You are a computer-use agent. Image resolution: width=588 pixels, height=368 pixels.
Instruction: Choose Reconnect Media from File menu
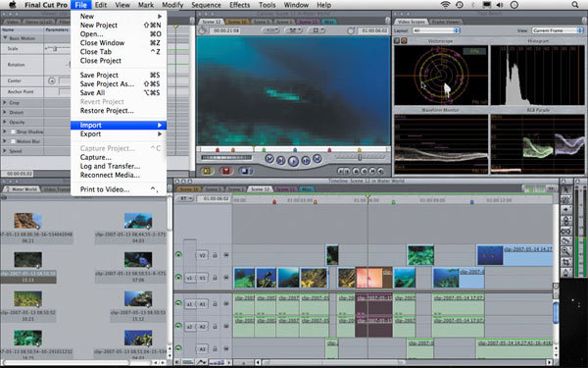point(119,175)
